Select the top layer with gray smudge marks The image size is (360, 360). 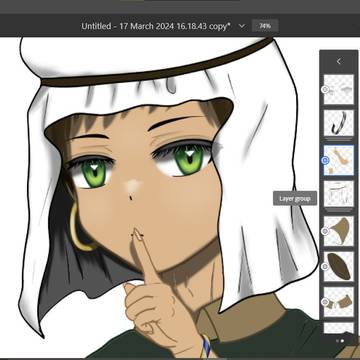339,89
